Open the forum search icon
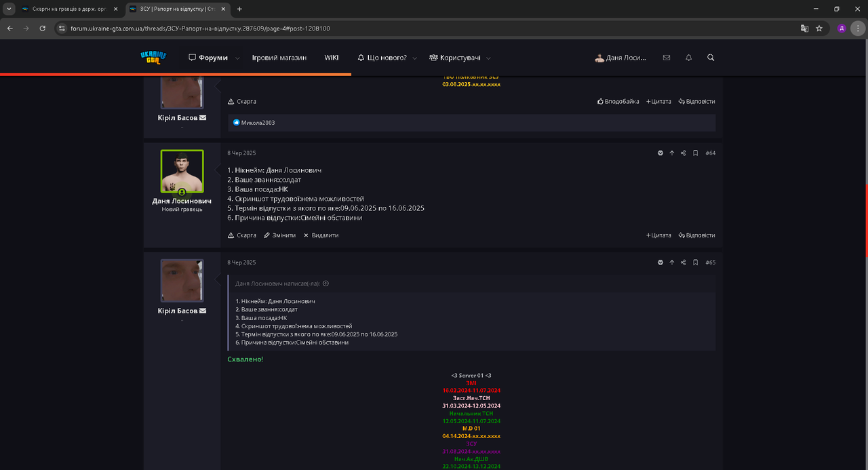868x470 pixels. [711, 58]
